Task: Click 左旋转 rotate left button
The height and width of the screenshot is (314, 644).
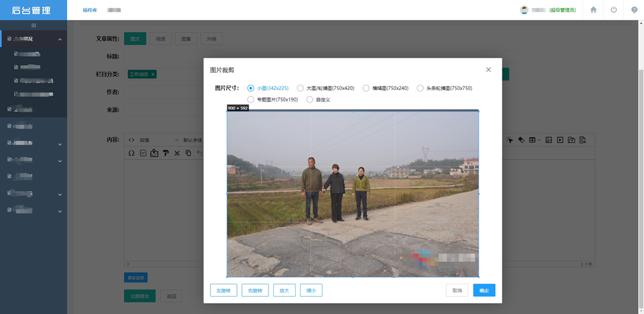Action: click(x=223, y=290)
